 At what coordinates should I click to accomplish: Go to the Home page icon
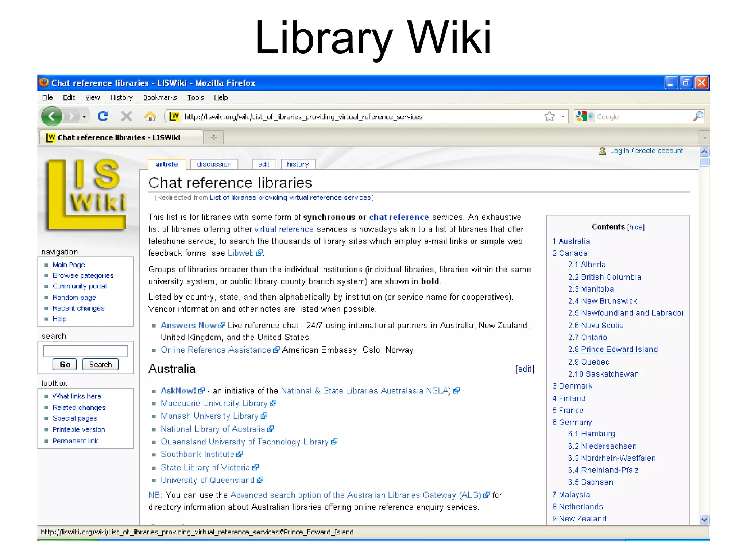150,117
